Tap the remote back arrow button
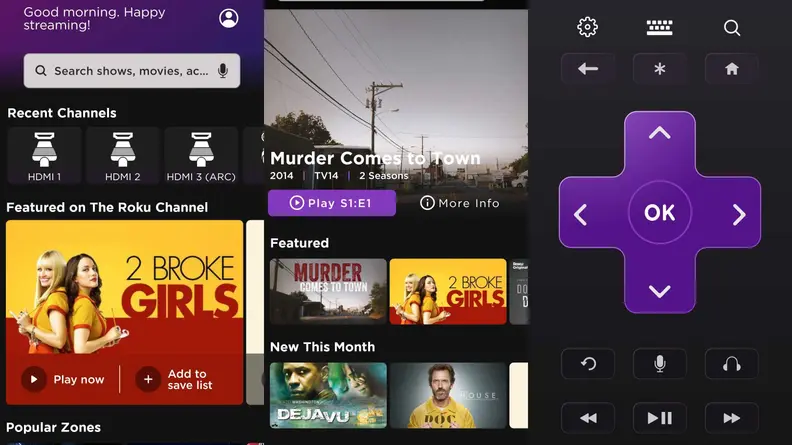The image size is (792, 445). [588, 69]
